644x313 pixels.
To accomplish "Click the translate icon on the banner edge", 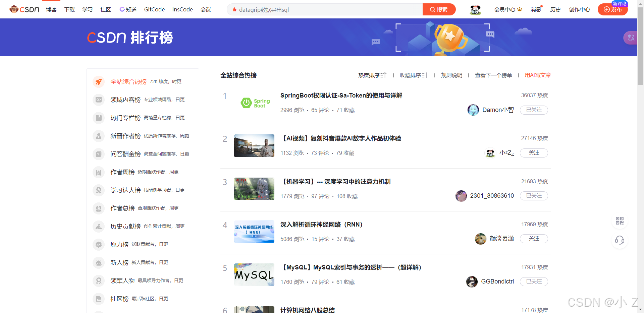I will tap(631, 38).
